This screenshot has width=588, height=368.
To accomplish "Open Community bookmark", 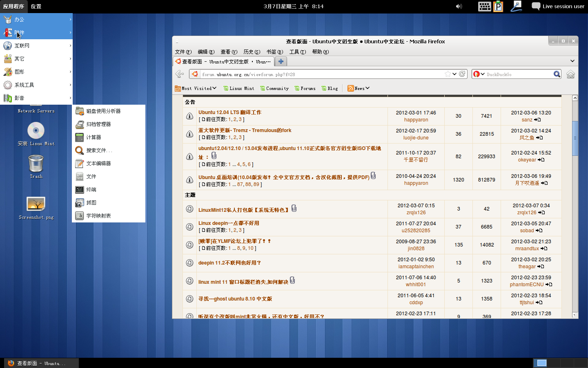I will tap(274, 88).
